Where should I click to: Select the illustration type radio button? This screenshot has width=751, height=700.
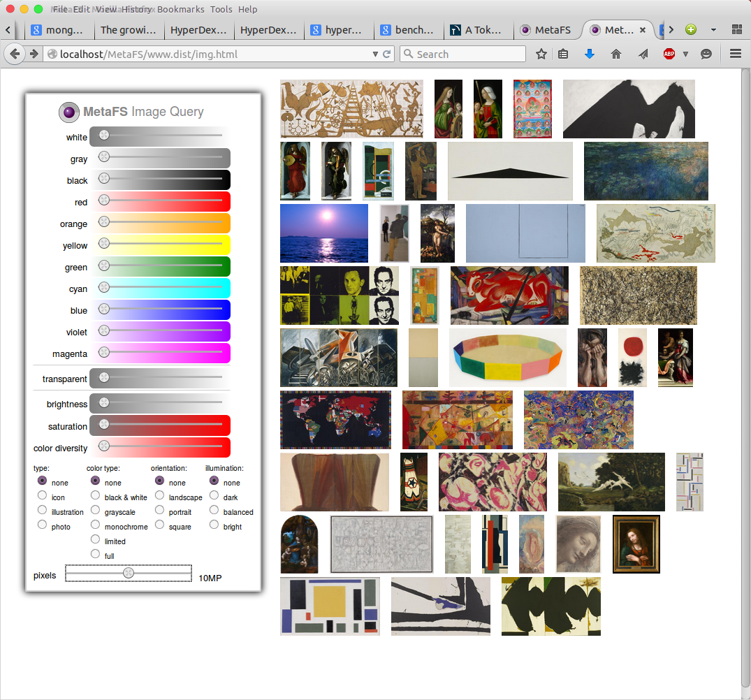pos(42,510)
